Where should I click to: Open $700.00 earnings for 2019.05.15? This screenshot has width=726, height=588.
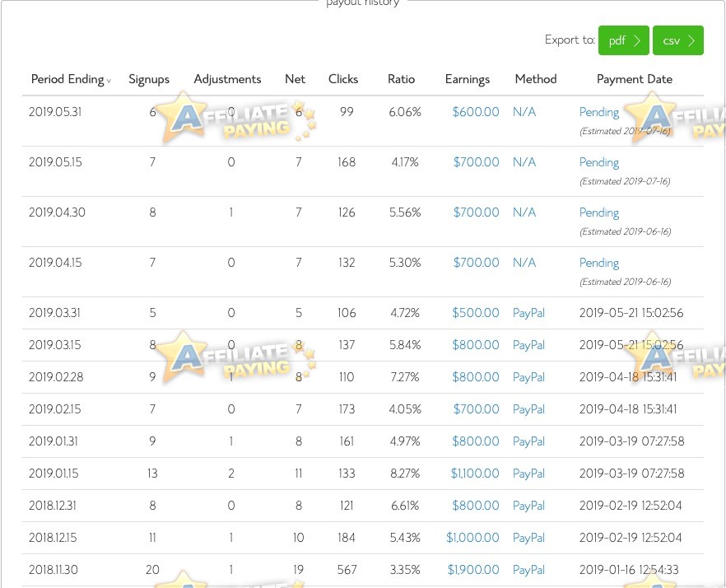click(x=476, y=161)
